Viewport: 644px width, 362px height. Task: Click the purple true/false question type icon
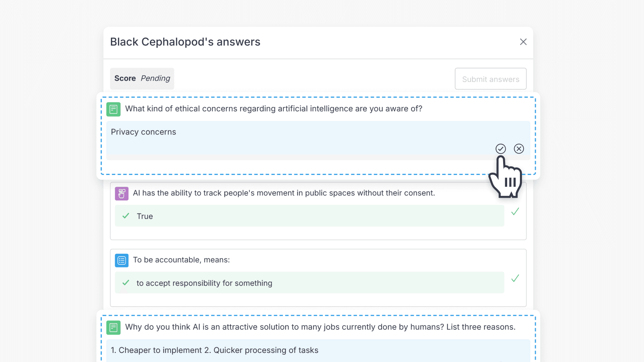pyautogui.click(x=121, y=193)
